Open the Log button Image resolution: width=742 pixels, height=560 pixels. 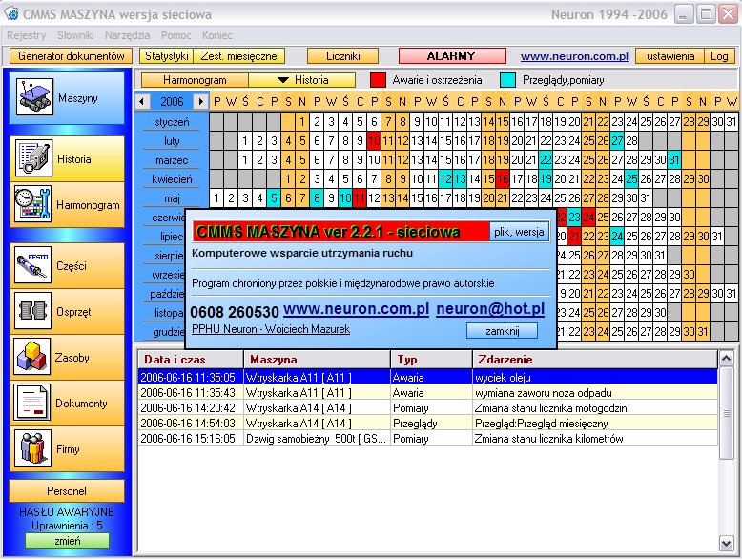click(x=719, y=56)
